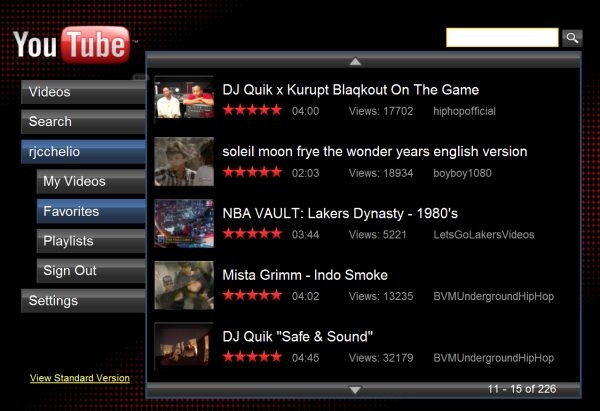The width and height of the screenshot is (600, 411).
Task: Click duration 04:02 text
Action: 305,296
